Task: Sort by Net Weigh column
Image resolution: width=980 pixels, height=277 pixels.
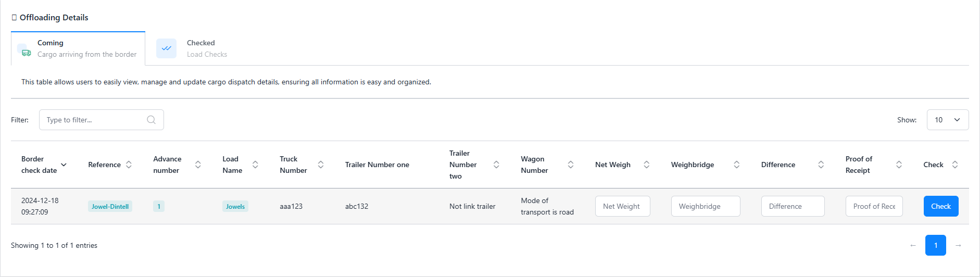Action: pos(646,165)
